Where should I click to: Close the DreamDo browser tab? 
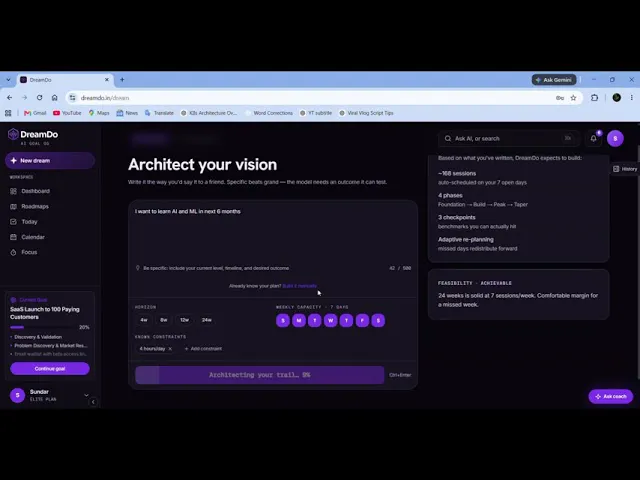pyautogui.click(x=107, y=80)
